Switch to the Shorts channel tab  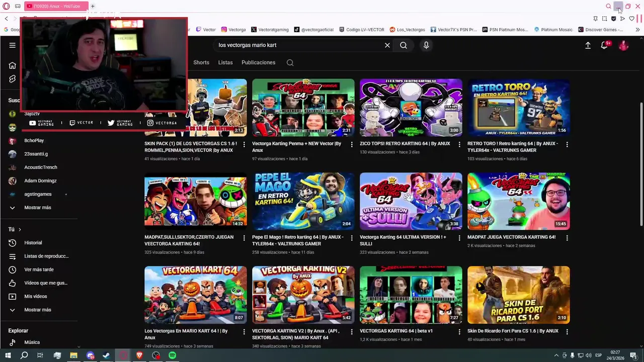201,63
